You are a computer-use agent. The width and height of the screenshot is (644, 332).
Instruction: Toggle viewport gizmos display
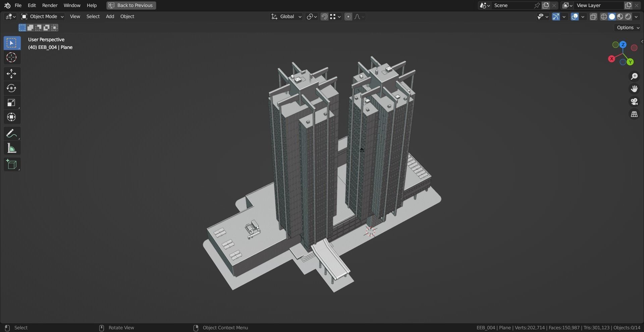(556, 16)
